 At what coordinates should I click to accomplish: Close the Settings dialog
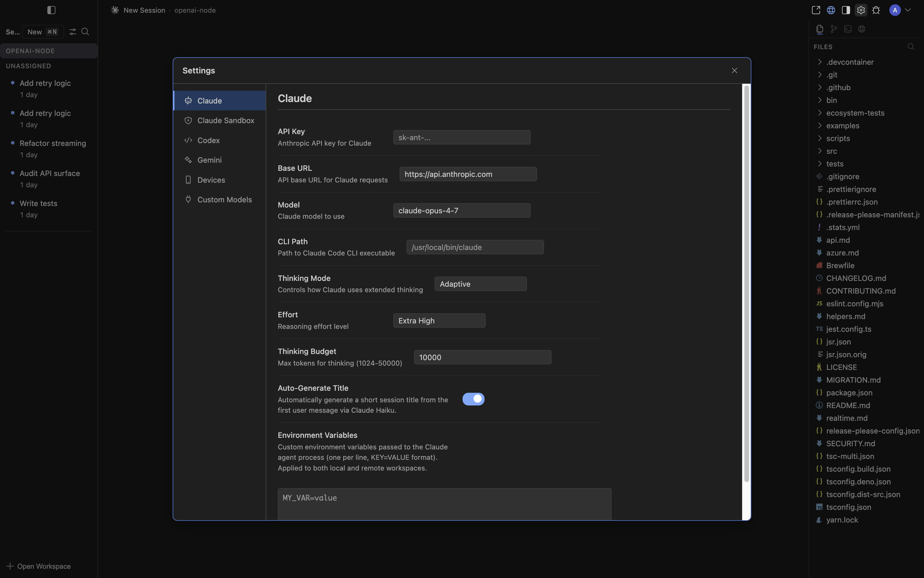pos(735,70)
